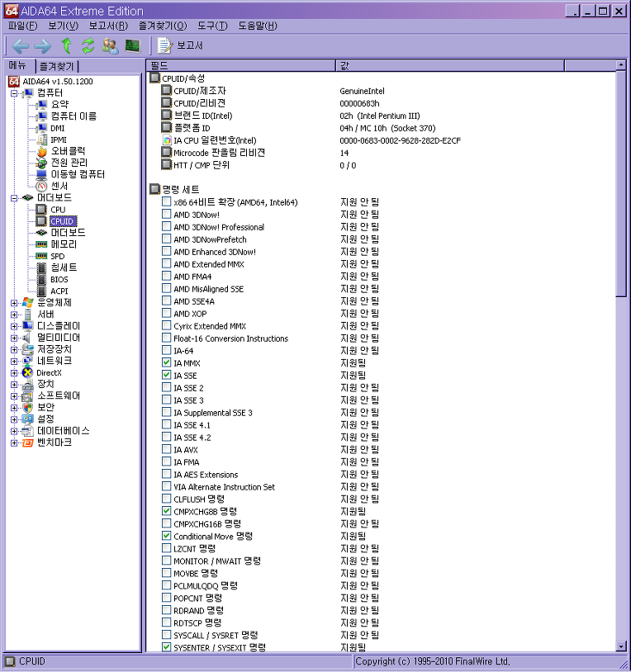Image resolution: width=631 pixels, height=672 pixels.
Task: Open the 파일(F) menu
Action: click(x=23, y=26)
